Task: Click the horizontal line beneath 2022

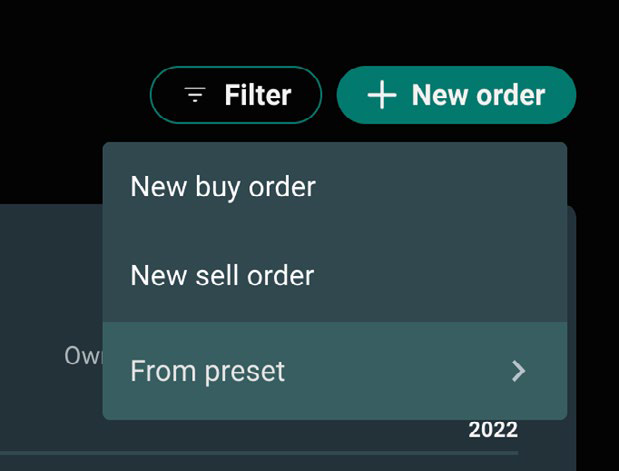Action: (x=259, y=453)
